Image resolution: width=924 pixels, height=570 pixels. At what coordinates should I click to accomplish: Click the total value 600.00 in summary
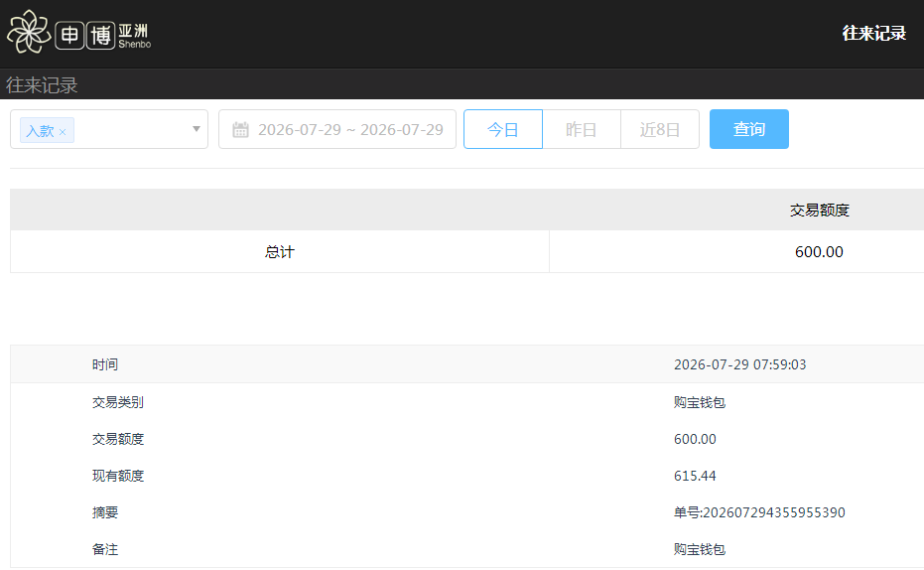(x=819, y=252)
